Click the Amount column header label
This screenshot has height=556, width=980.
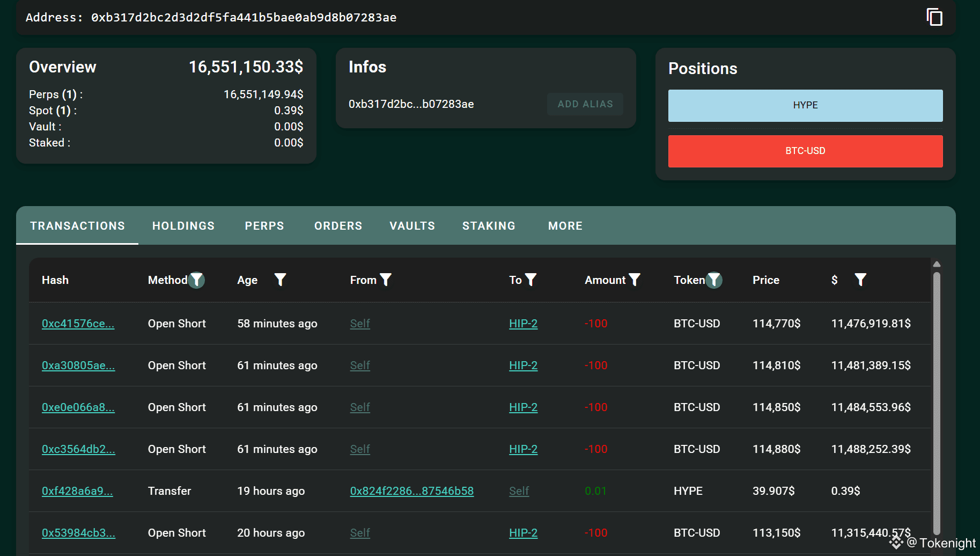click(x=605, y=280)
